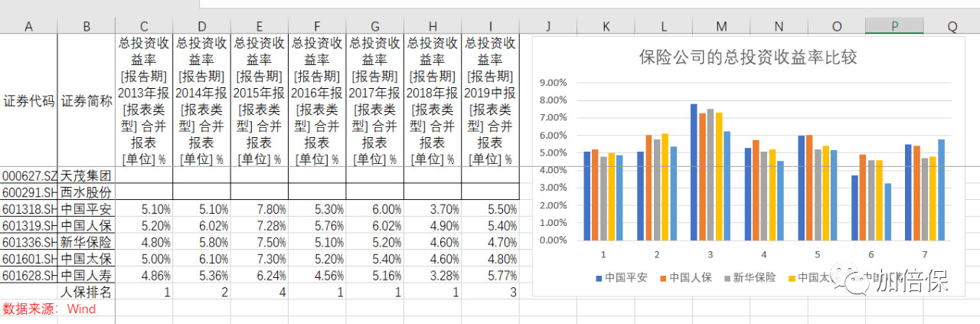Select the 新华保险 name cell in table
980x324 pixels.
pyautogui.click(x=87, y=242)
